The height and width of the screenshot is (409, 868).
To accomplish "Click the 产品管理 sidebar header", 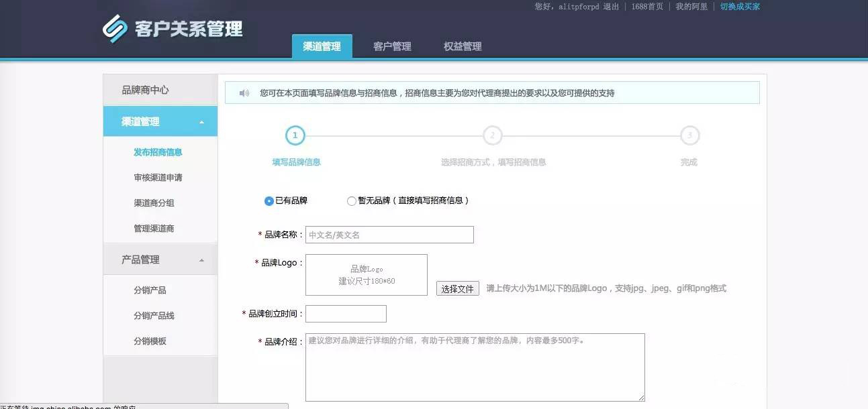I will click(x=160, y=259).
